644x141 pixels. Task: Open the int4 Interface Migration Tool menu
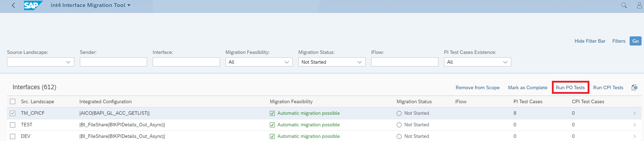click(90, 5)
